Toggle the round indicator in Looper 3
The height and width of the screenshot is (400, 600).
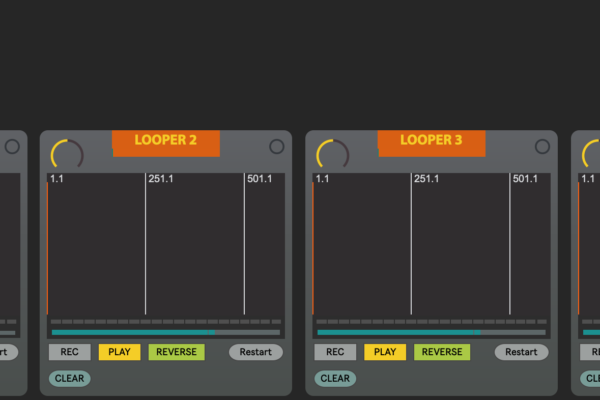(543, 147)
